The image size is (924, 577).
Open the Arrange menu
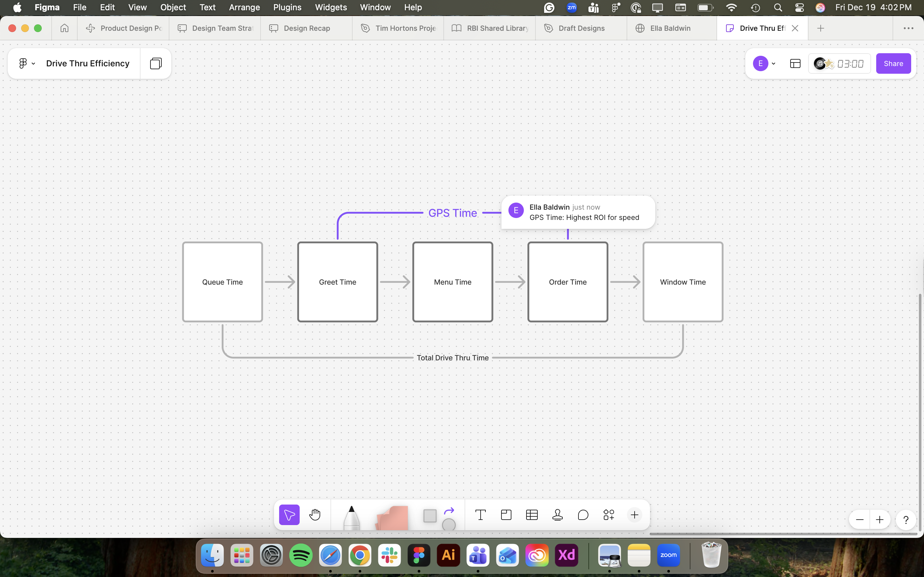pos(244,7)
